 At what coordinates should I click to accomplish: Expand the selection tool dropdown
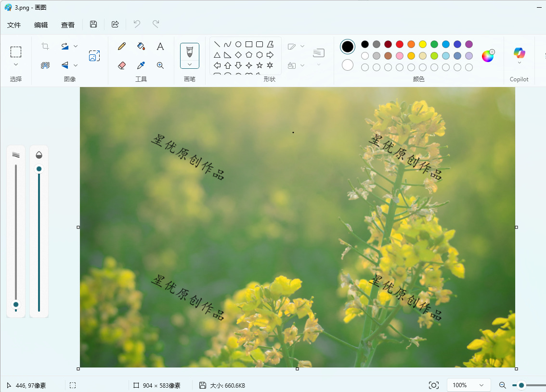pyautogui.click(x=16, y=65)
